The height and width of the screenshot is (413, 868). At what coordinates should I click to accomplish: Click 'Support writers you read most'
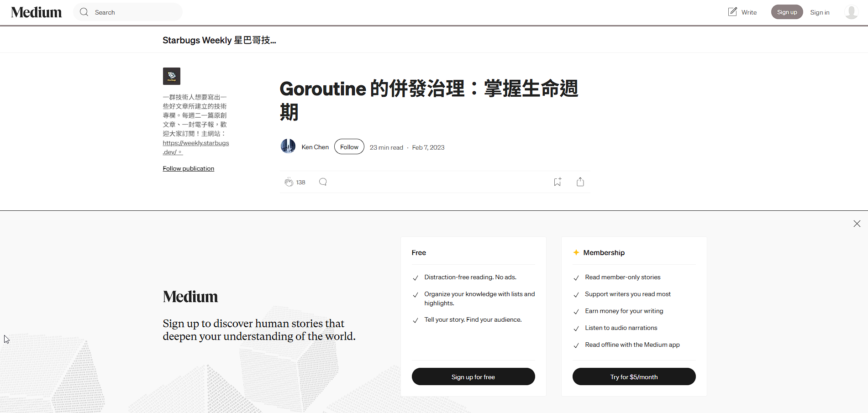[x=628, y=294]
